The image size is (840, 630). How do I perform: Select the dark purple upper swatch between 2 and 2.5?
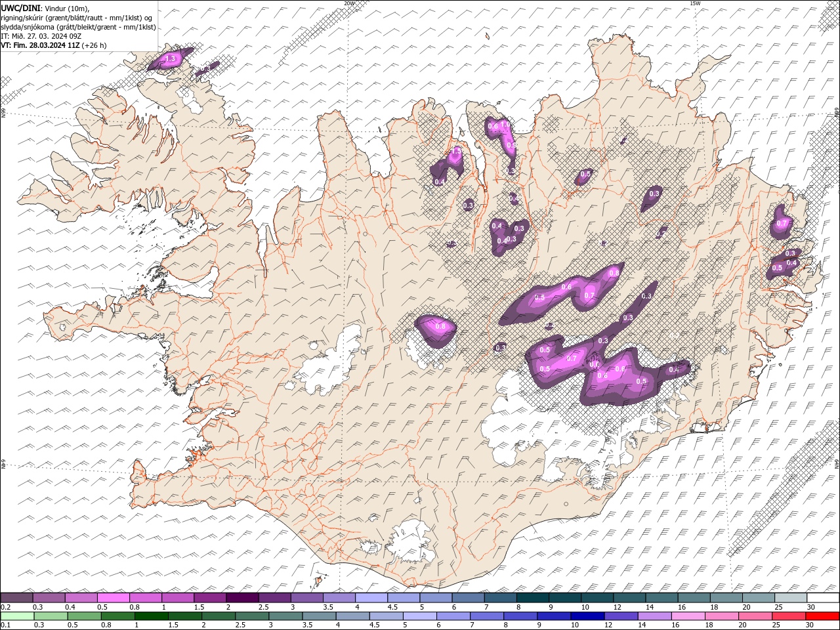coord(242,598)
